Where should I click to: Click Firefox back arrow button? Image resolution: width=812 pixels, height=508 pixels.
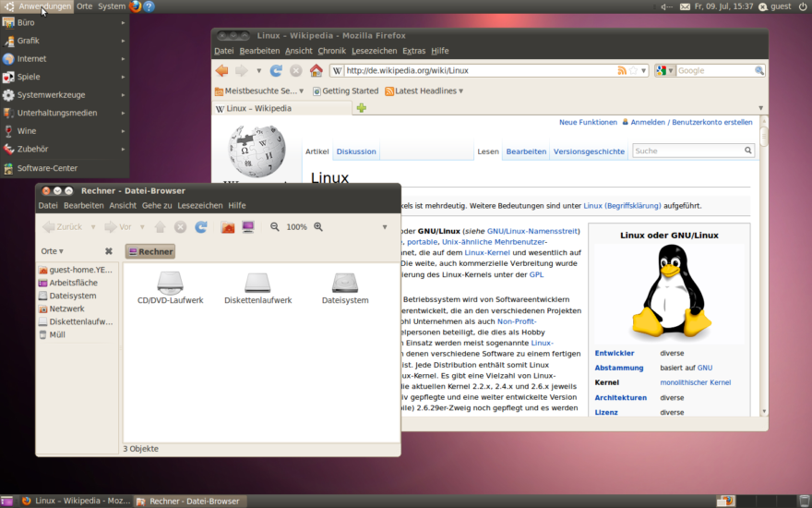tap(222, 70)
